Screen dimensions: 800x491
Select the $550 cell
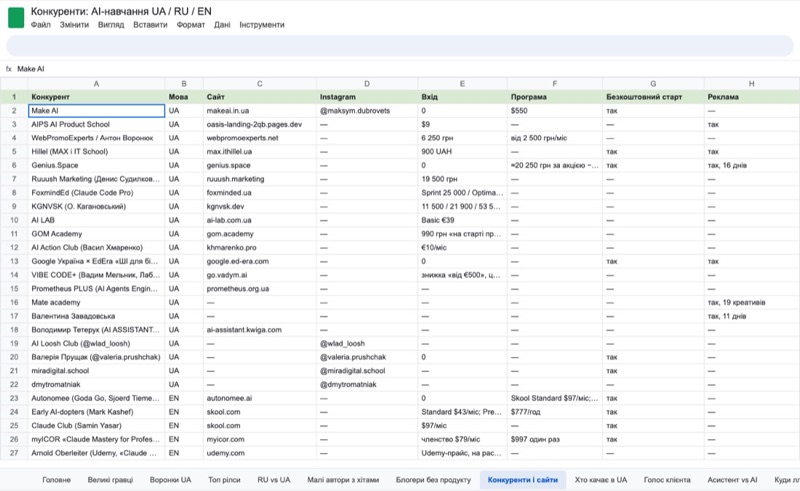coord(555,111)
